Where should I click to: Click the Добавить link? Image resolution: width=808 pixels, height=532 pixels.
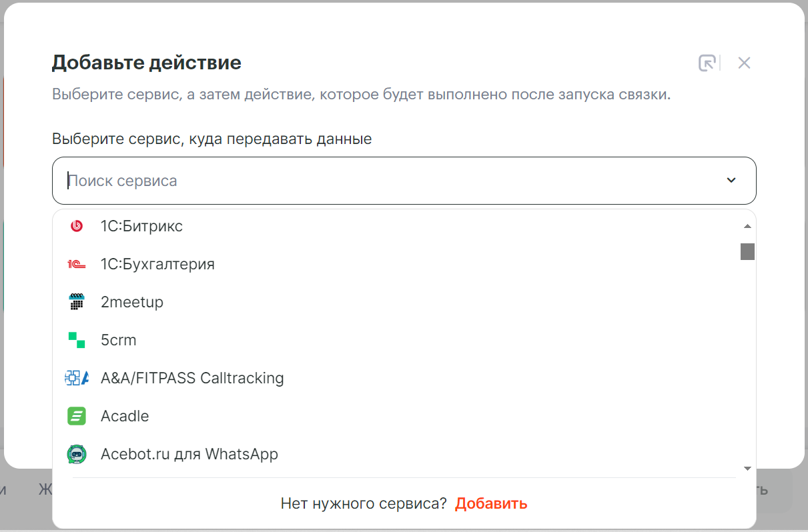pyautogui.click(x=491, y=503)
